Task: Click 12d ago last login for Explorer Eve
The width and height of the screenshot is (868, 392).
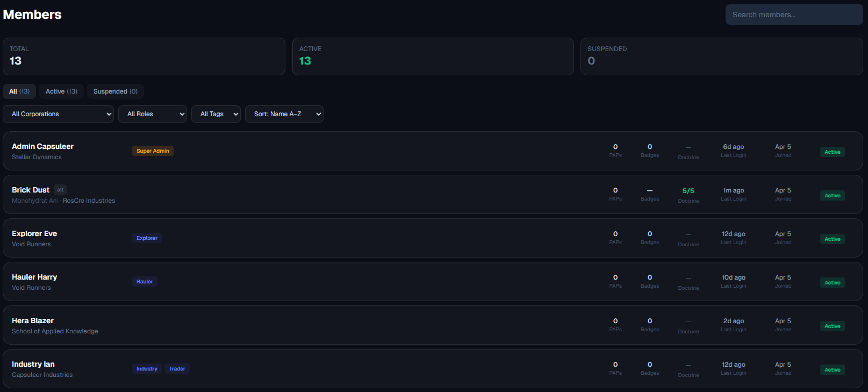Action: pyautogui.click(x=734, y=234)
